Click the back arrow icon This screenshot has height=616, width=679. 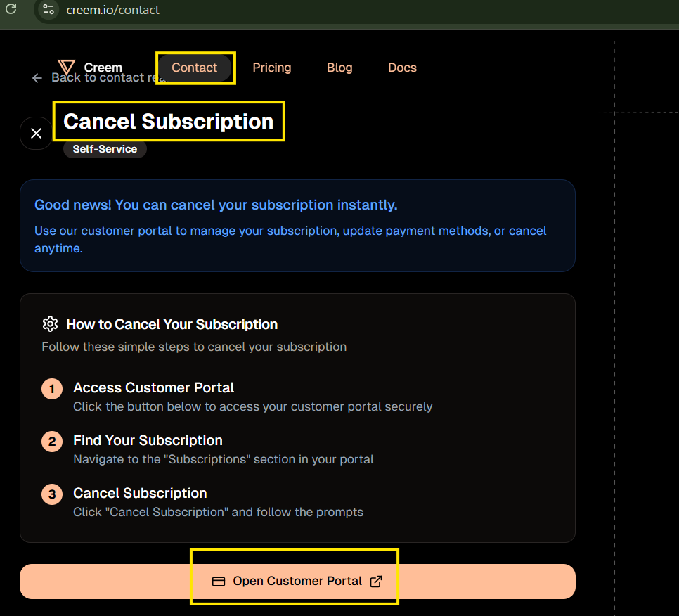(37, 78)
